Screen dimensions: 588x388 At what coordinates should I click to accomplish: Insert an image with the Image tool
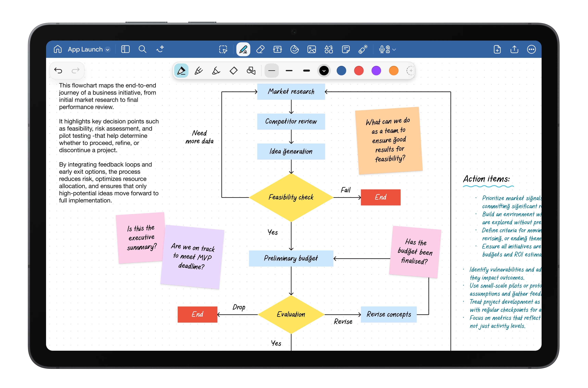[311, 49]
